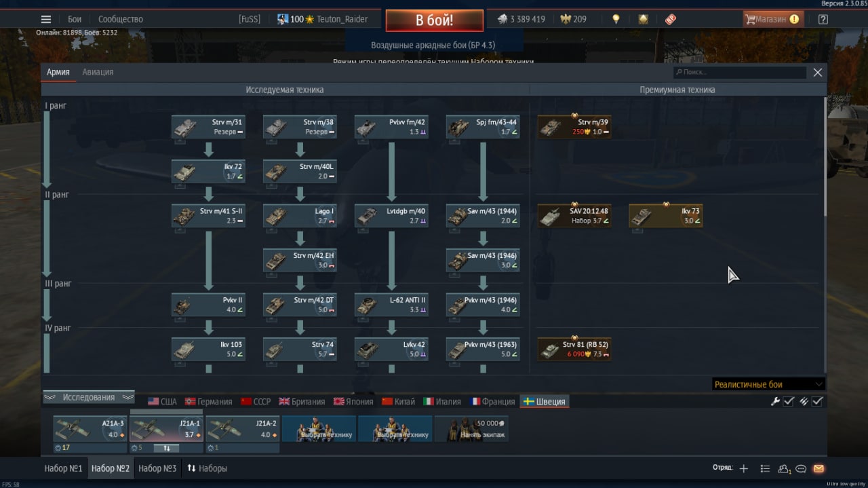The height and width of the screenshot is (488, 868).
Task: Select the Германия nation tab
Action: pos(208,401)
